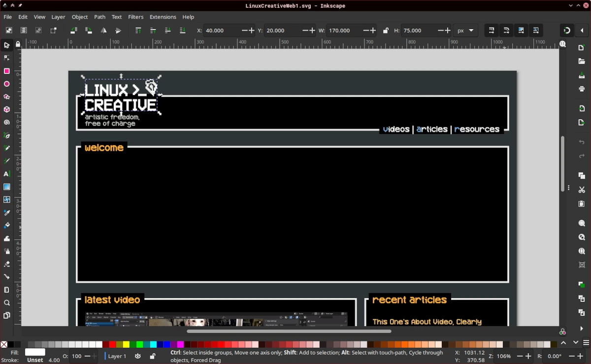Select the Star and polygon tool
The height and width of the screenshot is (364, 591).
(7, 97)
